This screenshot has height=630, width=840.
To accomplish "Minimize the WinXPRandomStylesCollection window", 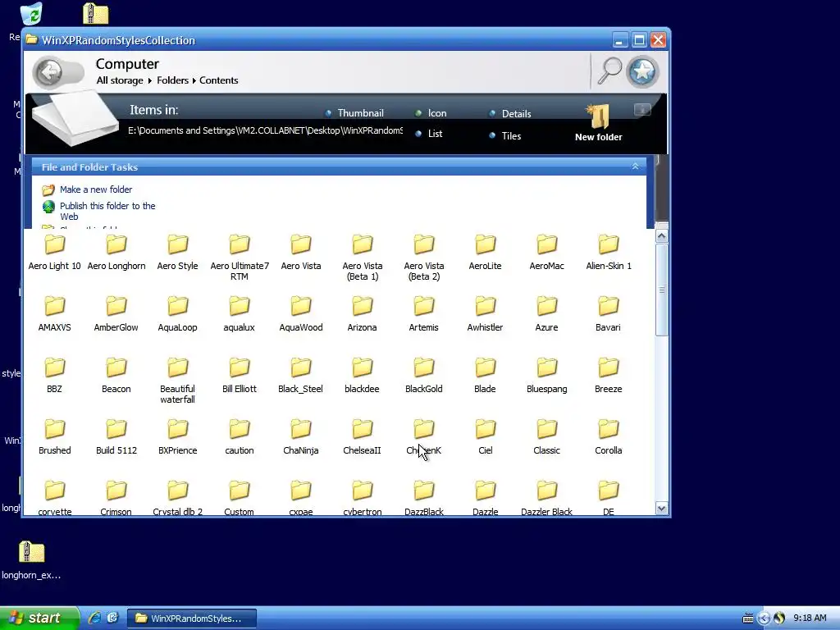I will click(x=620, y=40).
